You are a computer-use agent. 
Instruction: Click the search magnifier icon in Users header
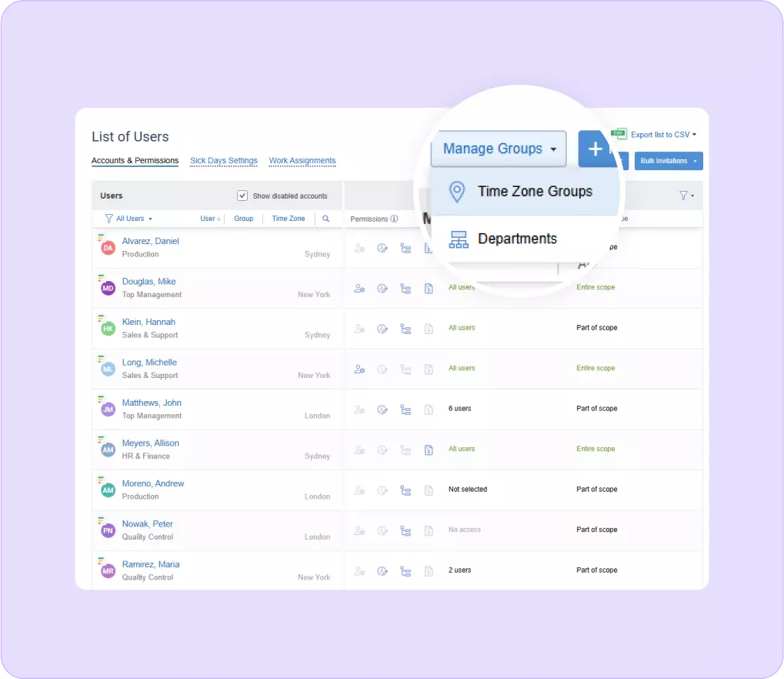326,219
